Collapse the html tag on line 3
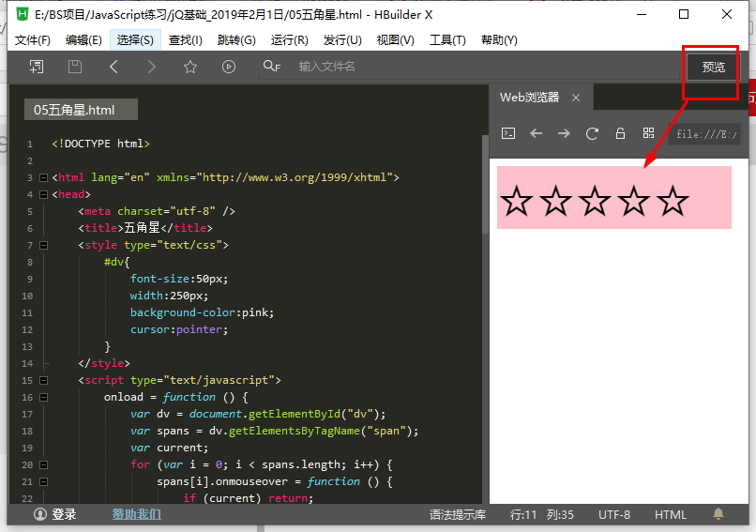Viewport: 756px width, 532px height. coord(43,177)
